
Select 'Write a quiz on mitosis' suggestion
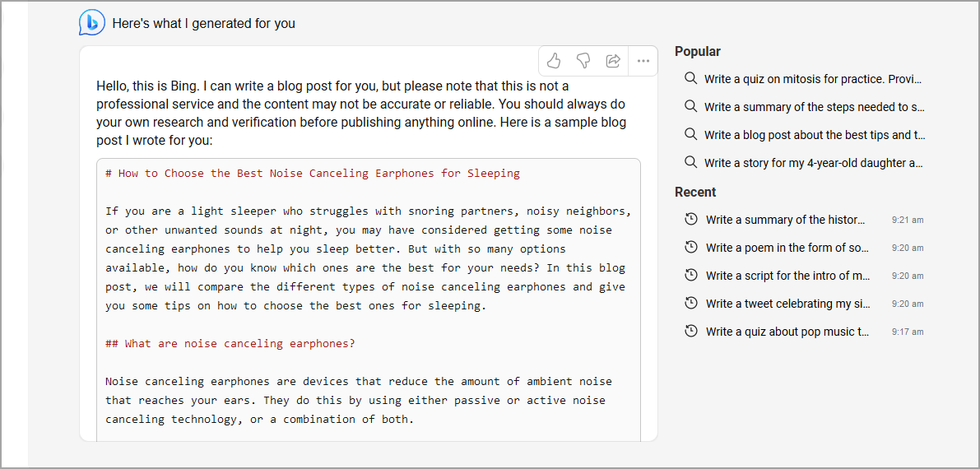click(x=813, y=79)
